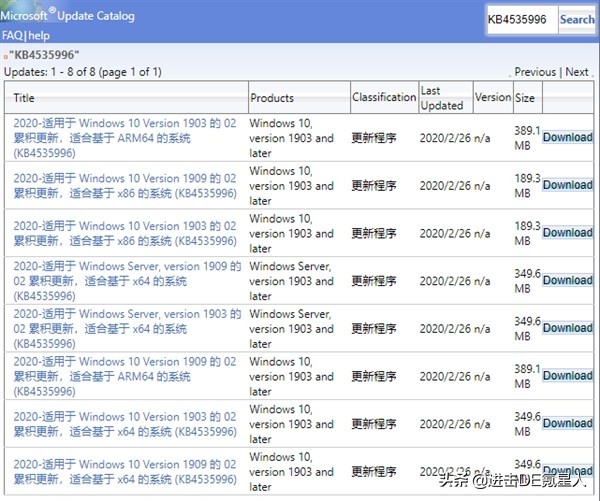Download the Windows 10 1903 x86 update
600x501 pixels.
click(x=568, y=232)
